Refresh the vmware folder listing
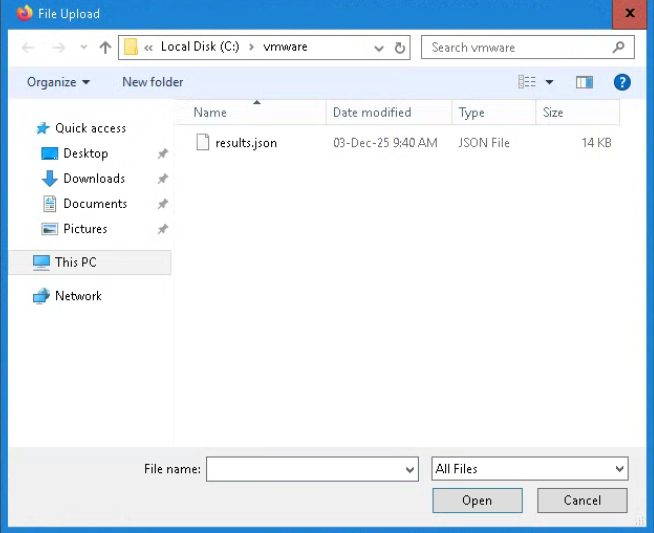This screenshot has height=533, width=654. (x=400, y=48)
